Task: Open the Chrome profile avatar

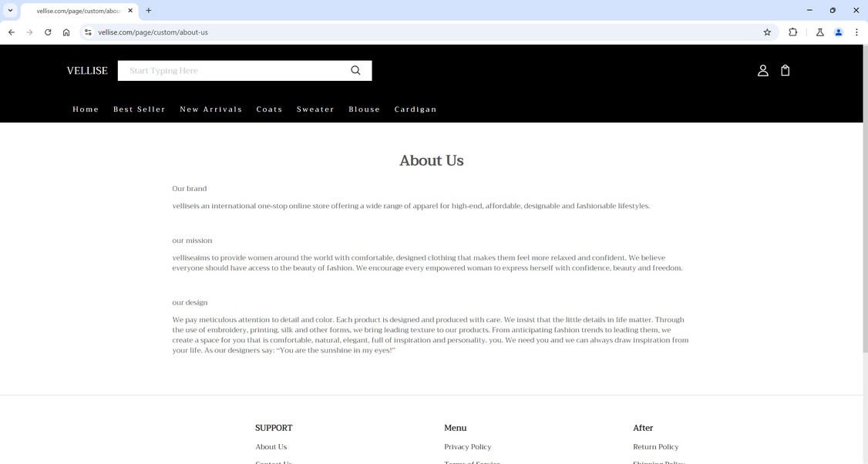Action: 839,32
